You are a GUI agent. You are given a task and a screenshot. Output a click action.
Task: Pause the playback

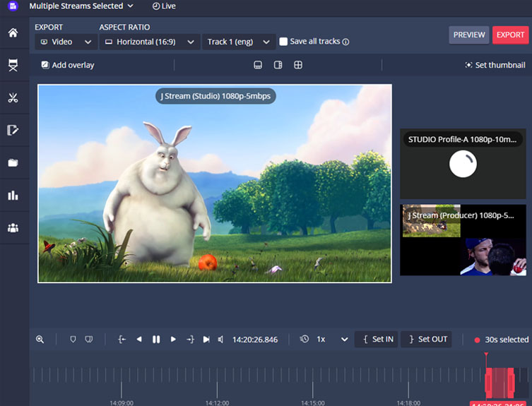coord(156,339)
